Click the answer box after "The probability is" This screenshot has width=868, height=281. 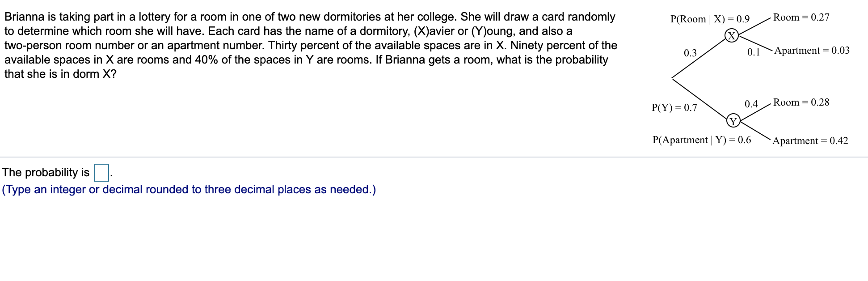pos(101,172)
